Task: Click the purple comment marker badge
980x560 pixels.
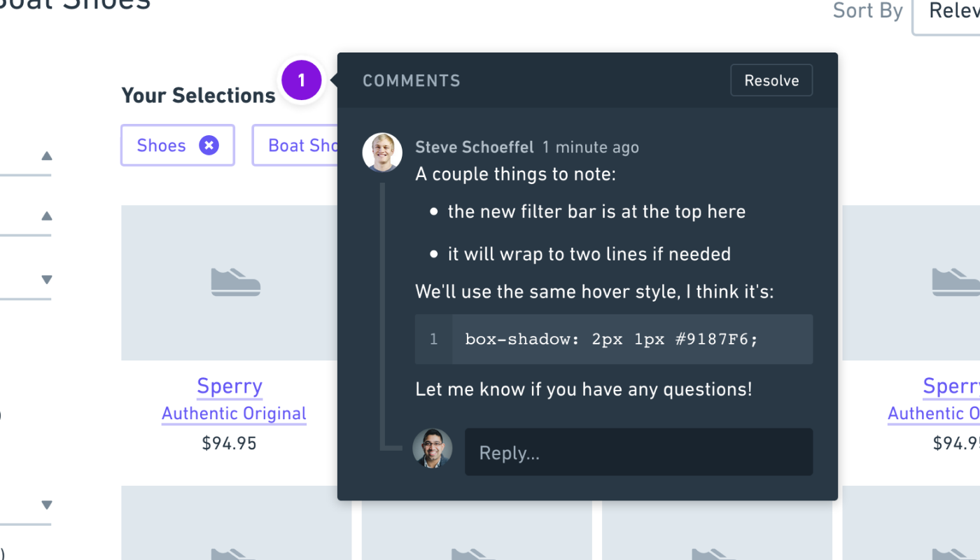Action: coord(301,80)
